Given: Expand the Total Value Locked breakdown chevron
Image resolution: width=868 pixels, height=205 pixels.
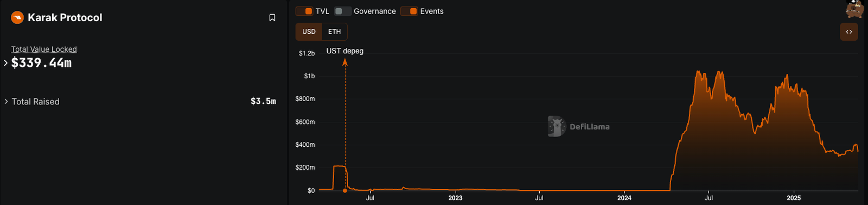Looking at the screenshot, I should 6,63.
